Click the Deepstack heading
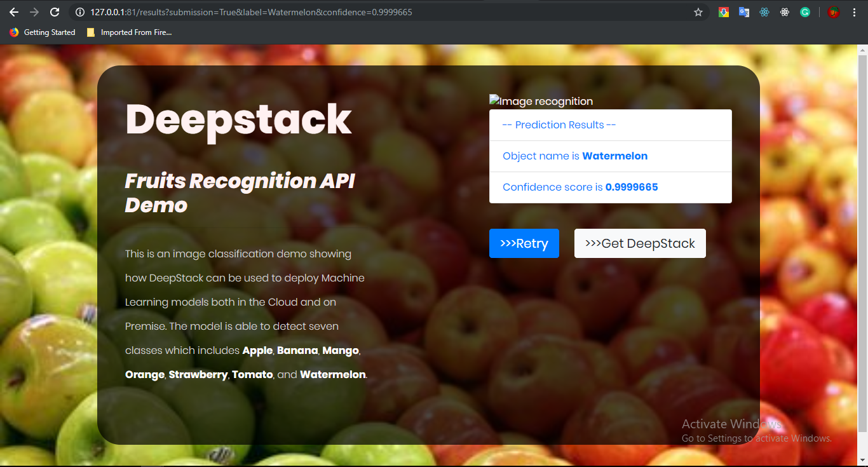The image size is (868, 467). 238,119
